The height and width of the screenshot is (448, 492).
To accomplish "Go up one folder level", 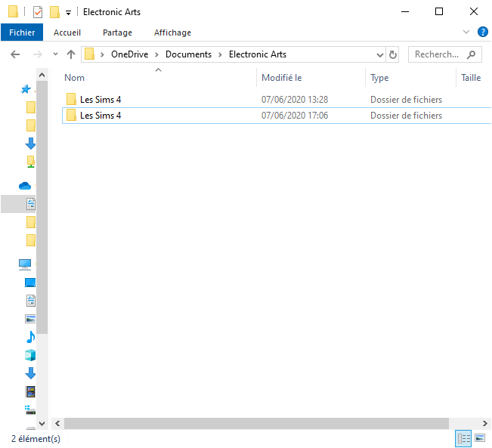I will coord(71,54).
